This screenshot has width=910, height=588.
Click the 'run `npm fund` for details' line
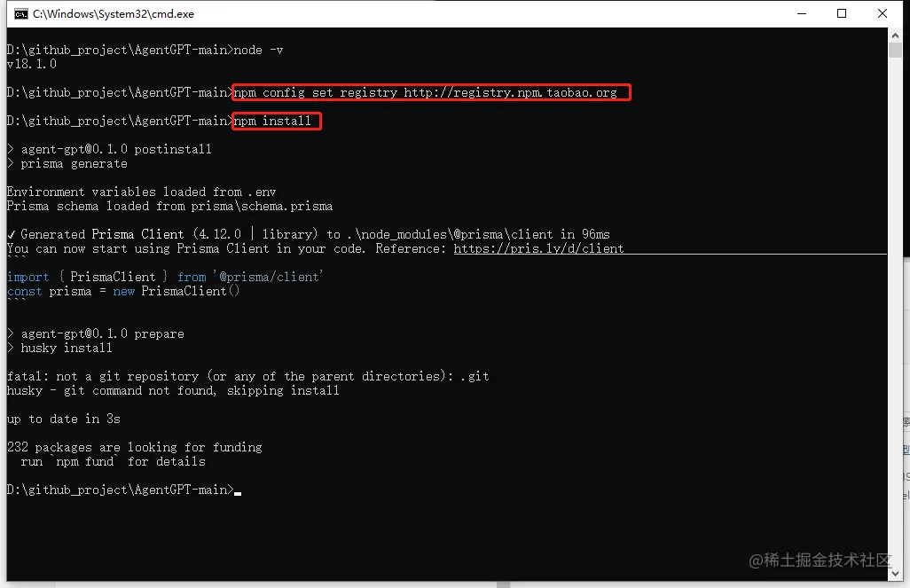tap(114, 461)
